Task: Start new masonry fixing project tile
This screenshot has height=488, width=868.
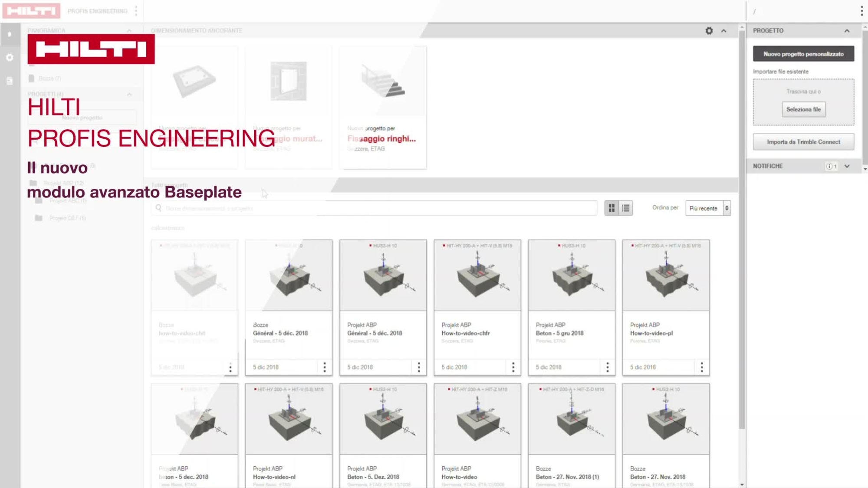Action: (289, 107)
